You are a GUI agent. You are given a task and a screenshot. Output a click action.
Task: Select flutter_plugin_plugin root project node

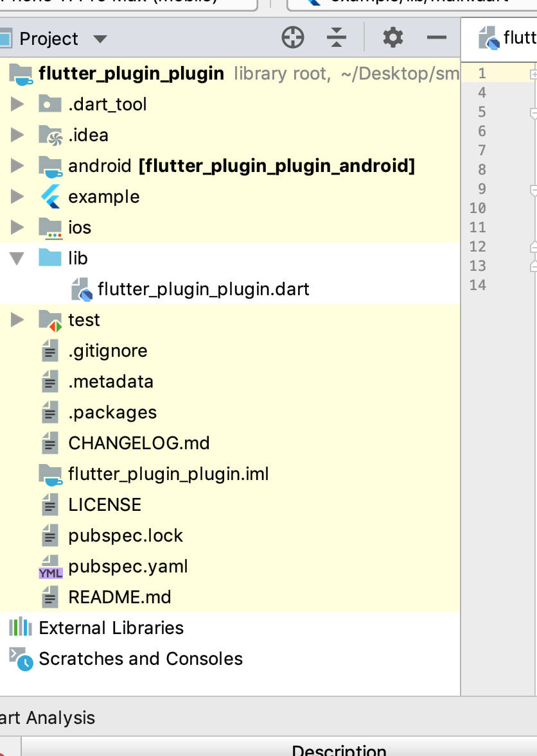(131, 73)
